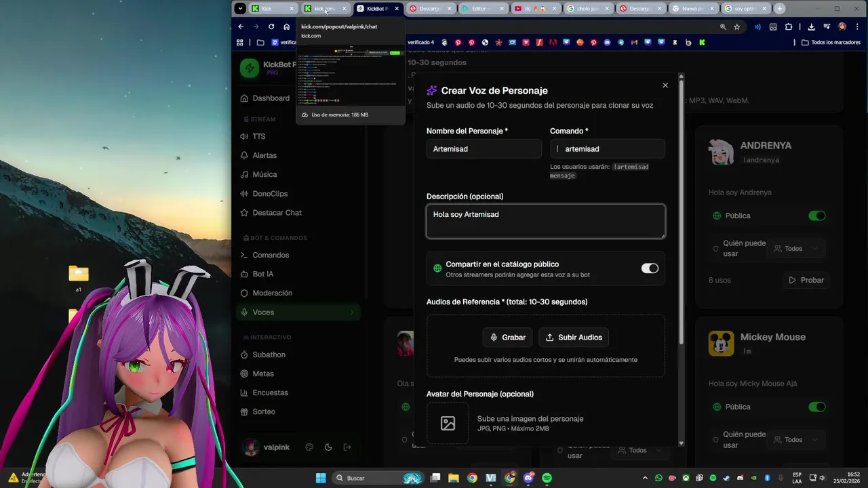Show hidden system tray icons chevron
The image size is (868, 488).
645,478
